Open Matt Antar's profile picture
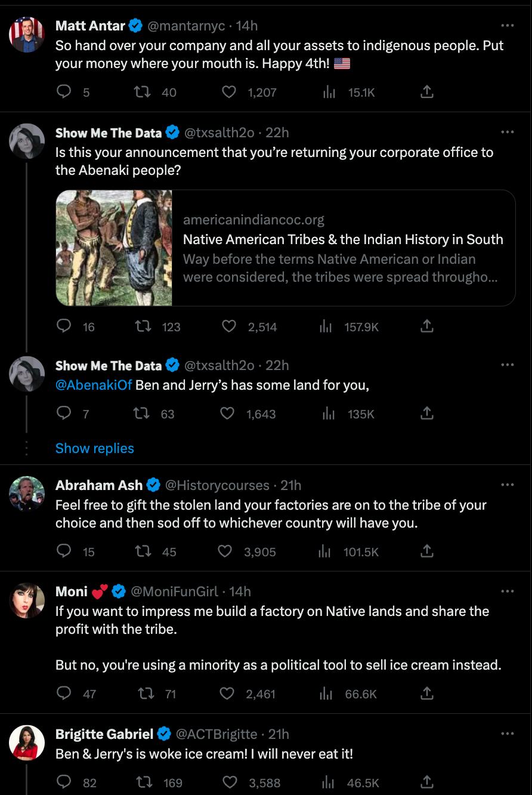The width and height of the screenshot is (532, 795). point(27,35)
